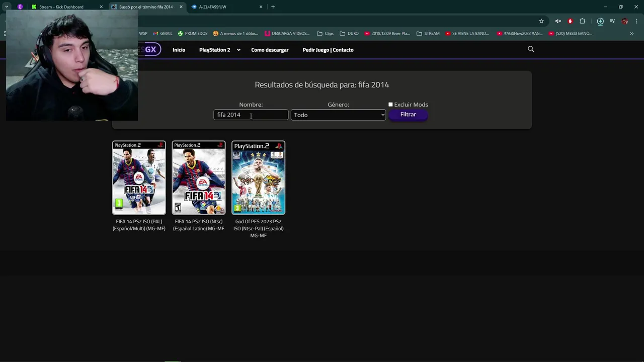Open the #AGSFlow2023 bookmark
644x362 pixels.
pos(520,34)
